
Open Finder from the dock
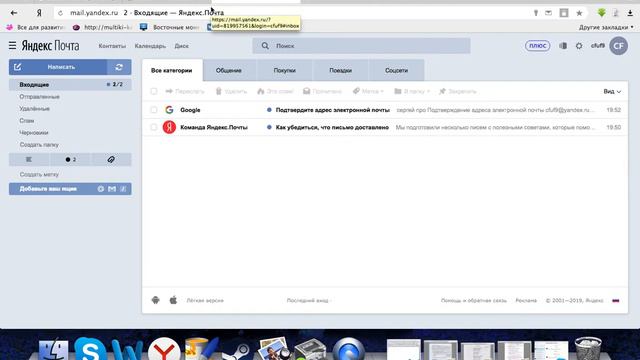[53, 350]
